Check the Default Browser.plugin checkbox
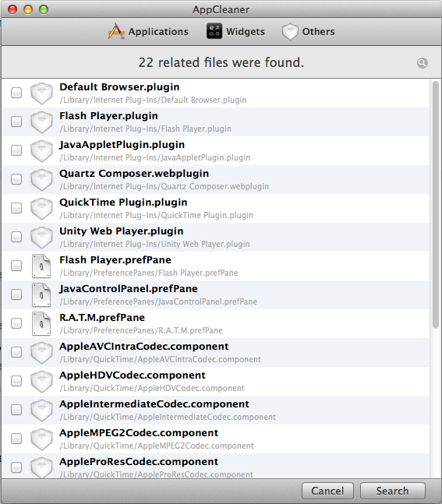The image size is (442, 504). [x=16, y=93]
